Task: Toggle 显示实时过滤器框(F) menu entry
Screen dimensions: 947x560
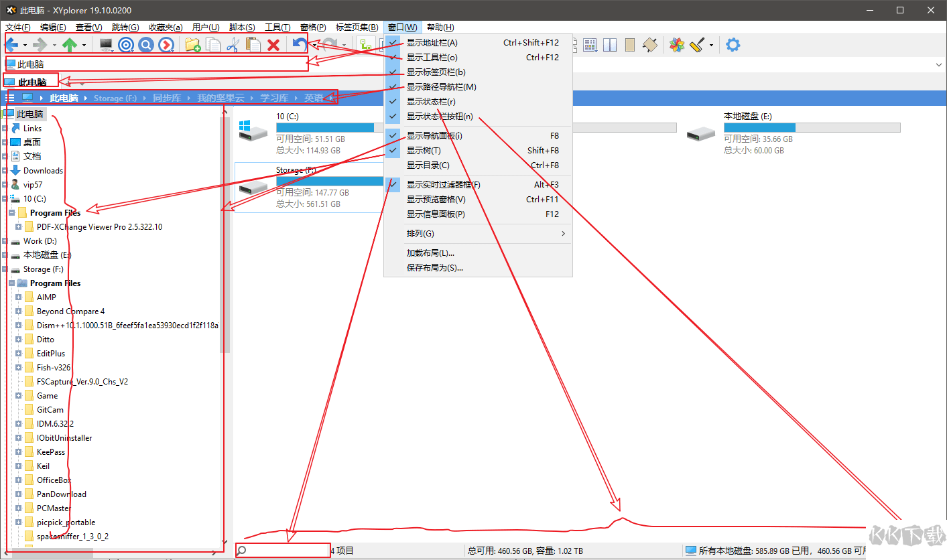Action: point(478,185)
